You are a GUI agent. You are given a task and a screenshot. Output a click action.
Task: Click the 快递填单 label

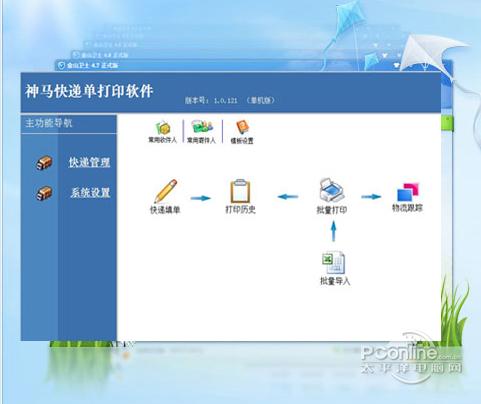coord(165,210)
